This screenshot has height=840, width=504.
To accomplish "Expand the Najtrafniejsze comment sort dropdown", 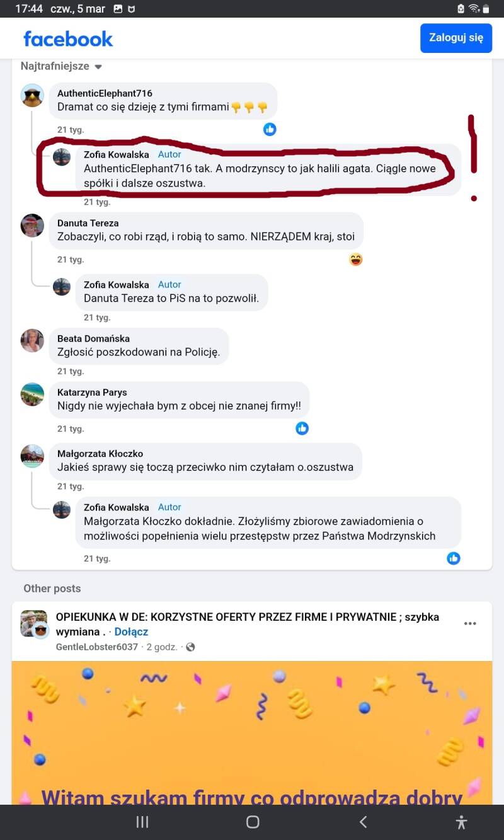I will 61,66.
